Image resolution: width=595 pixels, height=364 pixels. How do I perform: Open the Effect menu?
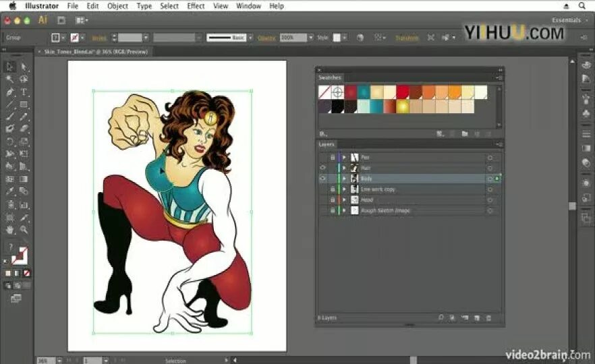(196, 6)
